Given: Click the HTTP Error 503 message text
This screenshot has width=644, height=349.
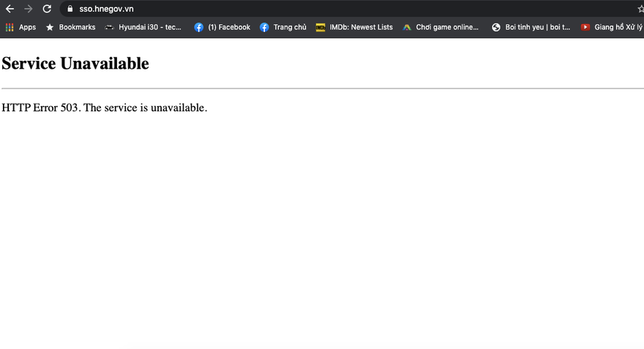Looking at the screenshot, I should point(105,108).
